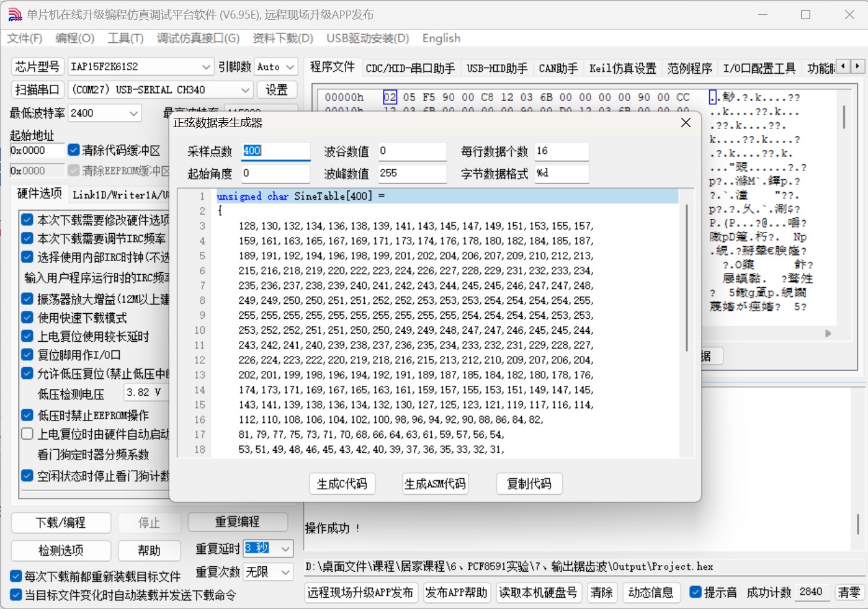Open the 调试仿真接口(G) menu

[x=198, y=38]
